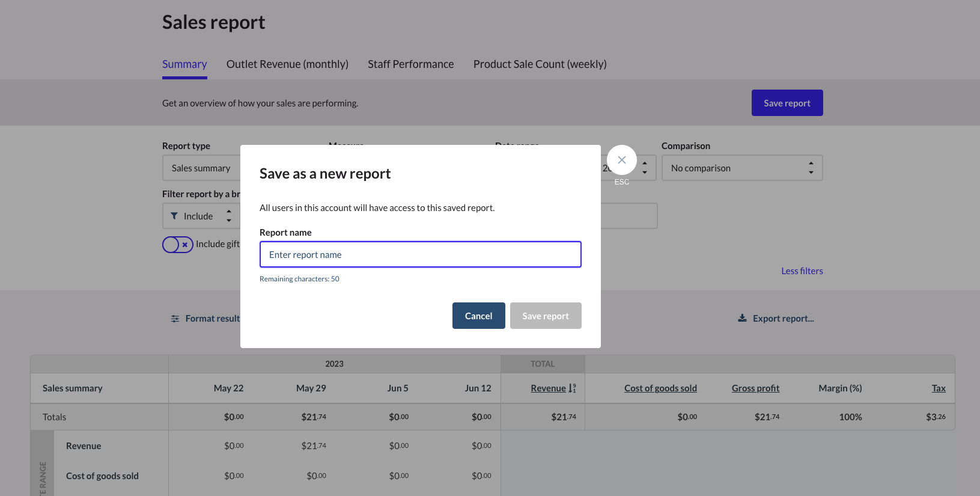Click the Format results sliders icon

tap(175, 319)
